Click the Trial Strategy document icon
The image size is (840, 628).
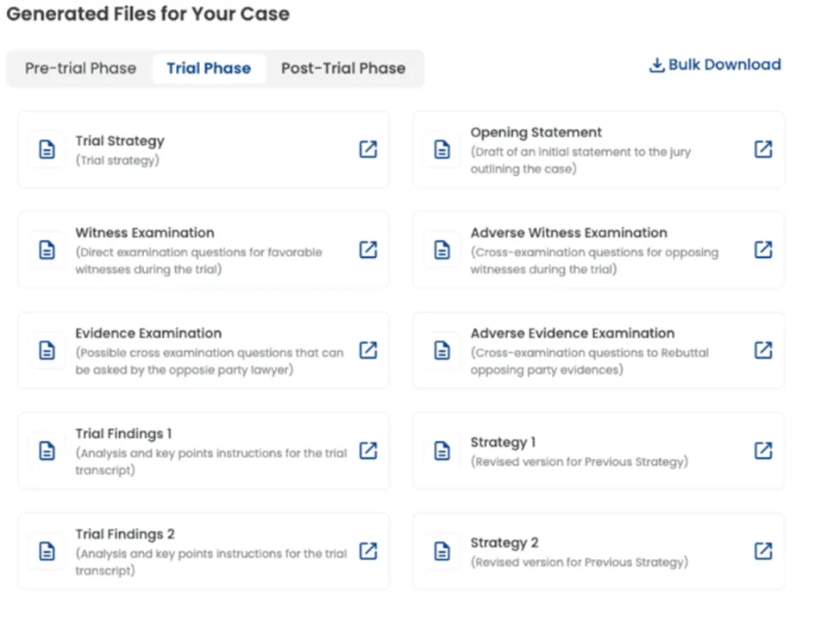point(47,149)
